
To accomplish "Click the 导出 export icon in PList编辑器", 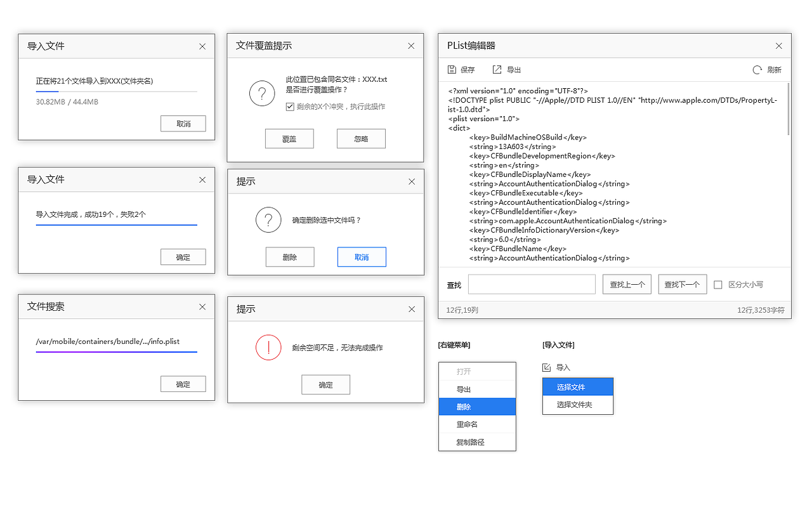I will point(496,69).
